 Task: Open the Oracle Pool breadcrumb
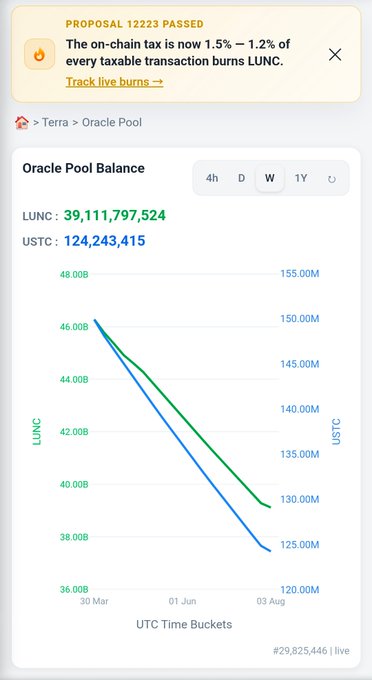tap(112, 122)
